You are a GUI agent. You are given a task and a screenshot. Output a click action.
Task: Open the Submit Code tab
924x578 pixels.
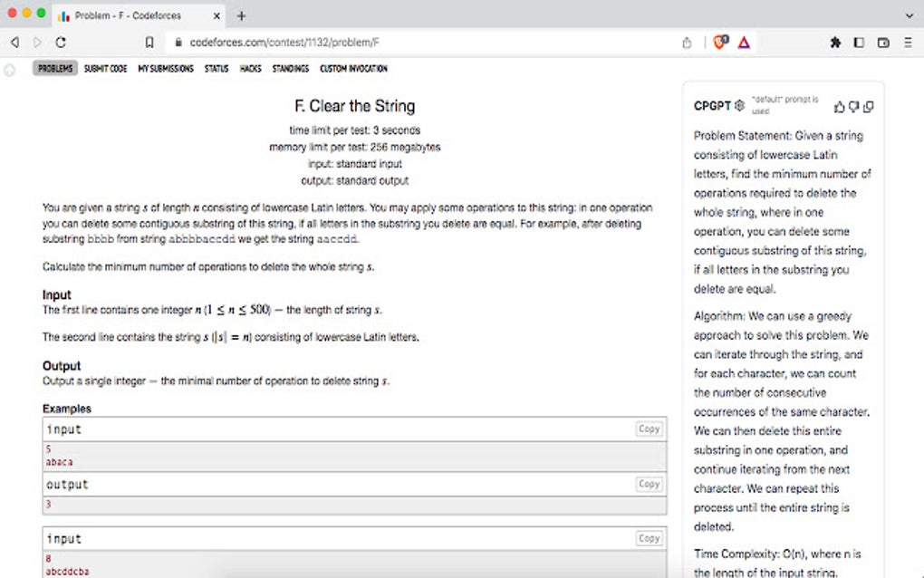(105, 68)
